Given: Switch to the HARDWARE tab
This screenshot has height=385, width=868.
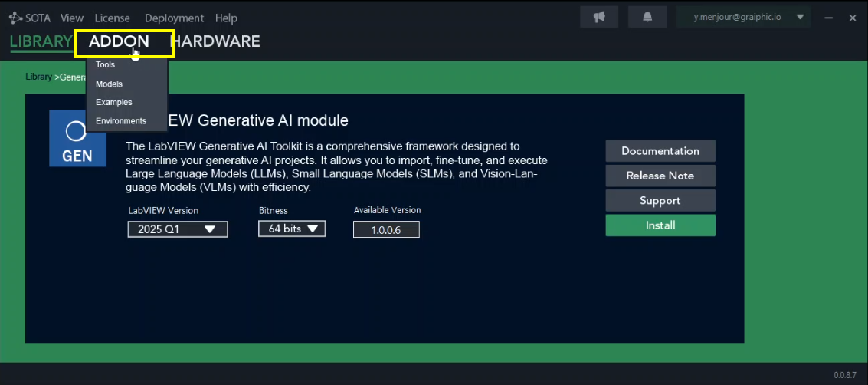Looking at the screenshot, I should click(215, 41).
